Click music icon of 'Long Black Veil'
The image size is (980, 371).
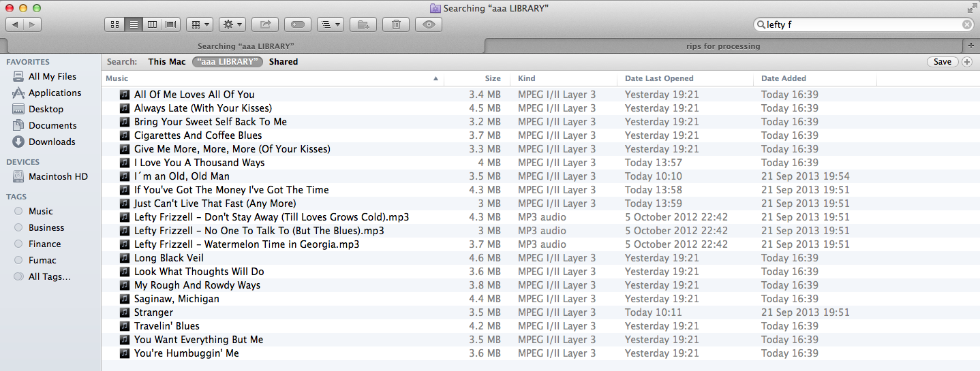tap(124, 258)
